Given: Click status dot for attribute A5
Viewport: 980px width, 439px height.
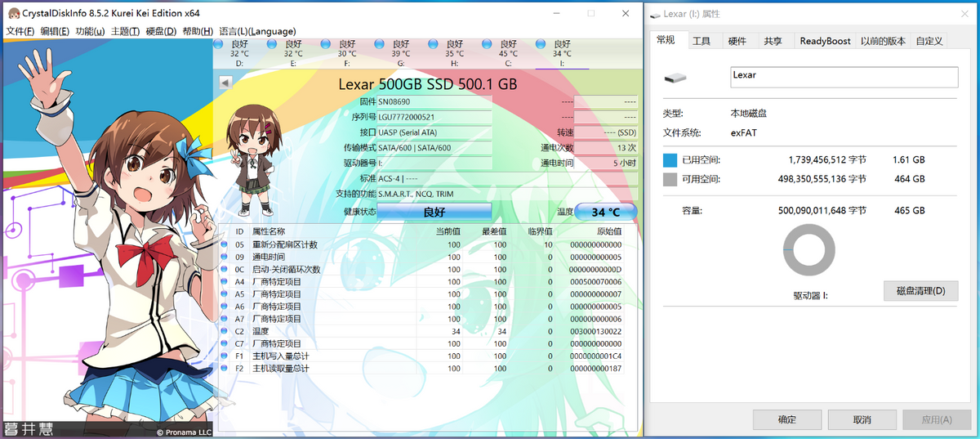Looking at the screenshot, I should [225, 294].
